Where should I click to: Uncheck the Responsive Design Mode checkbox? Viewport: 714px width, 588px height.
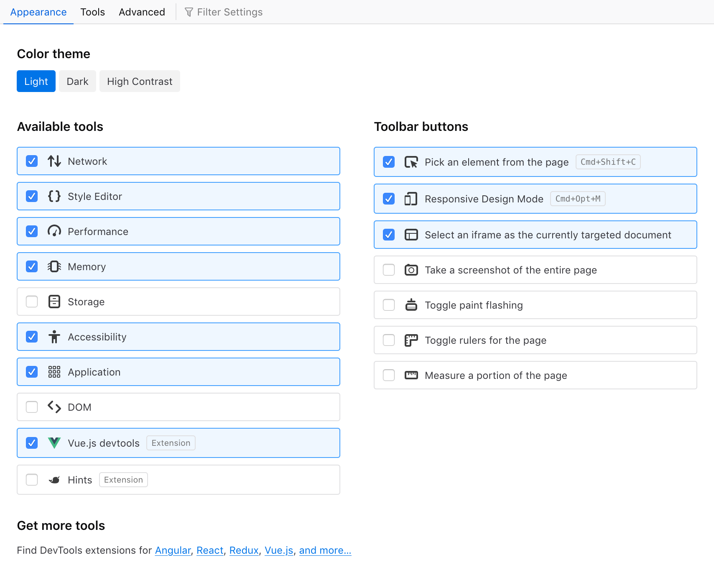389,199
